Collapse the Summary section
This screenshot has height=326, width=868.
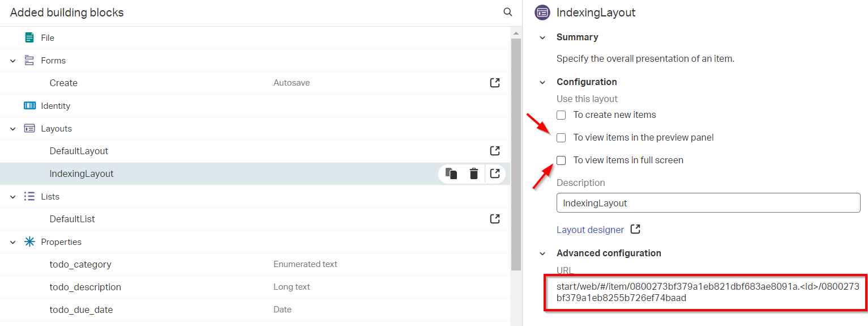542,37
